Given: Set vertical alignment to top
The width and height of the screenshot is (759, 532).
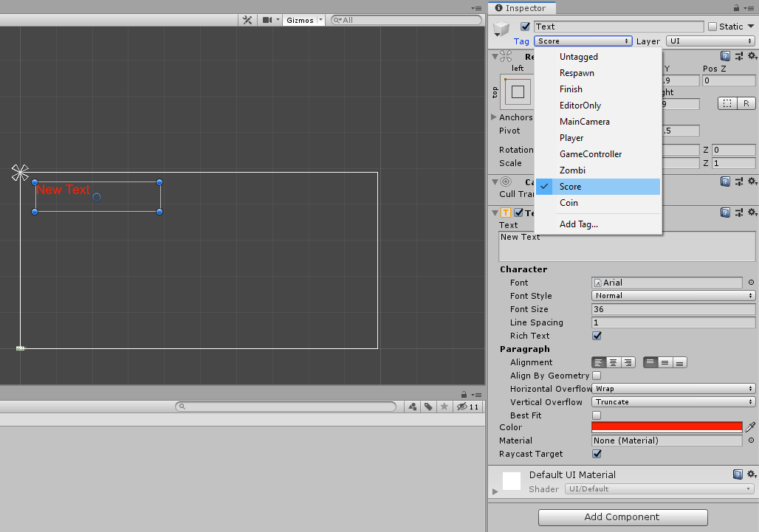Looking at the screenshot, I should point(650,363).
